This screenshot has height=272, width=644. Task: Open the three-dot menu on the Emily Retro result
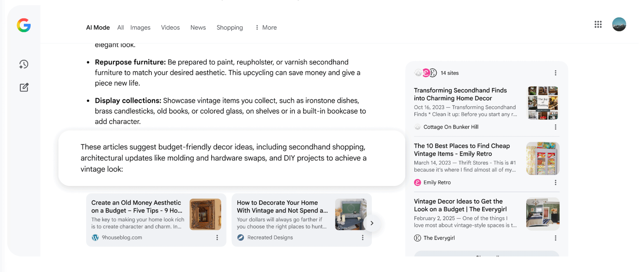click(x=555, y=182)
